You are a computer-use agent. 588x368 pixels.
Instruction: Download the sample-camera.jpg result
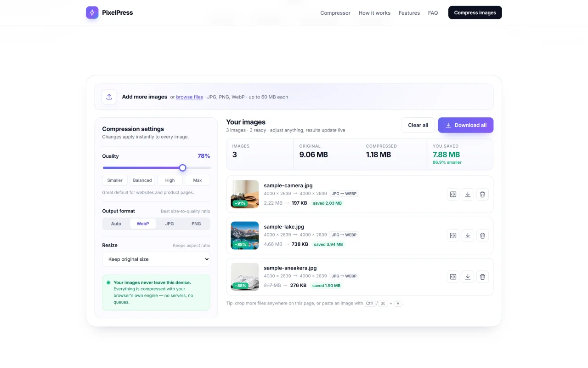point(468,194)
